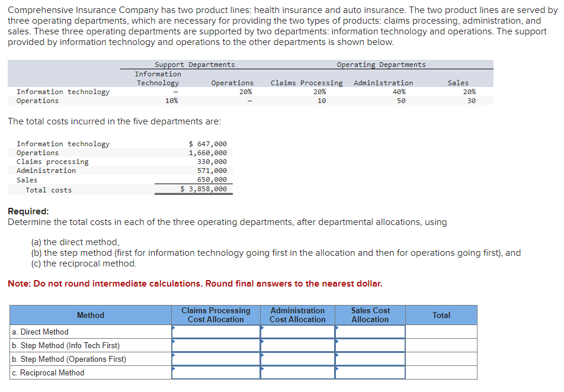Click the Reciprocal Method Total cell
The image size is (564, 392).
tap(441, 372)
